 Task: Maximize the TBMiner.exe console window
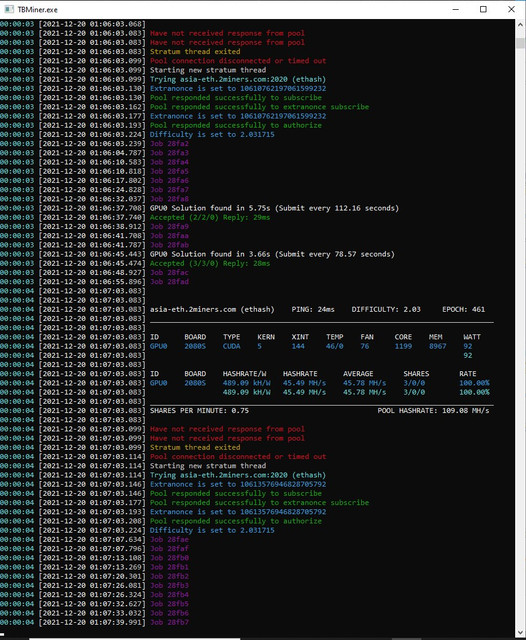483,9
